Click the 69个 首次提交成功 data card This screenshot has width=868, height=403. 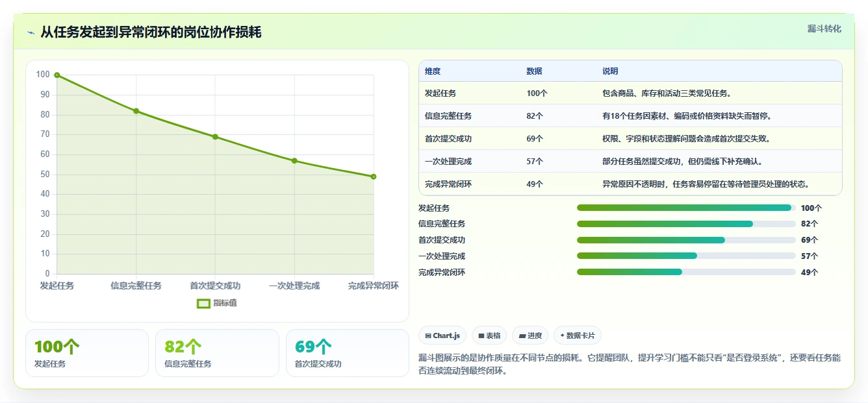pos(348,353)
